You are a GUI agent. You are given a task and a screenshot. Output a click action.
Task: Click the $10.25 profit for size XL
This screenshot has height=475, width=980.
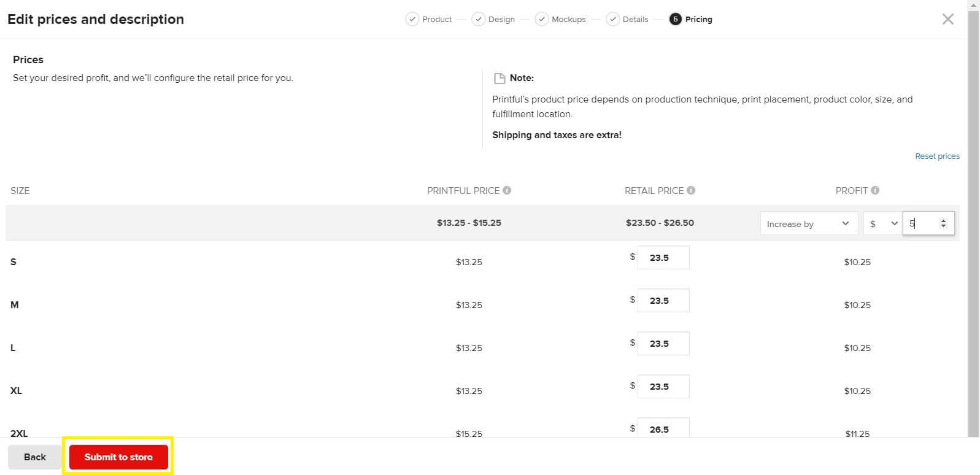click(x=857, y=391)
